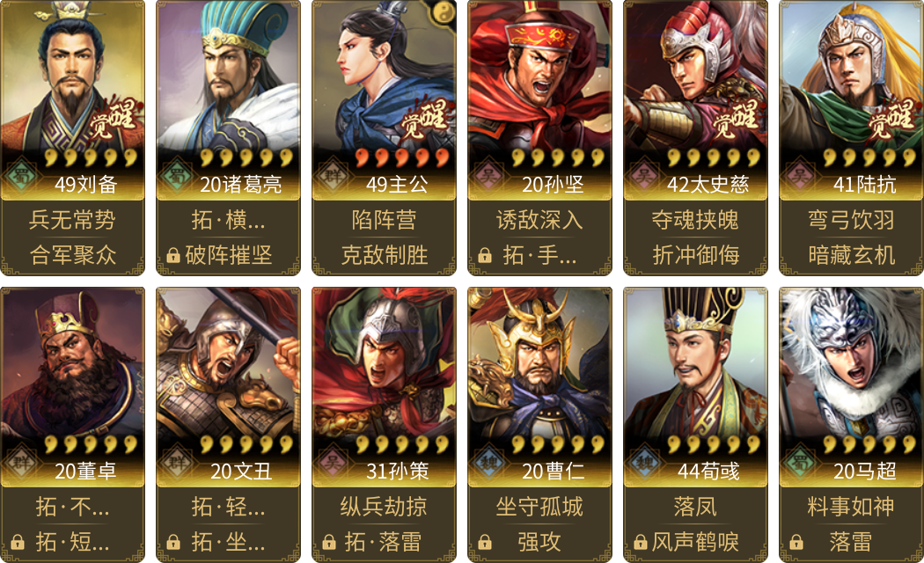Click the 觉醒 awakening stamp on 太史慈
The height and width of the screenshot is (563, 924).
736,118
